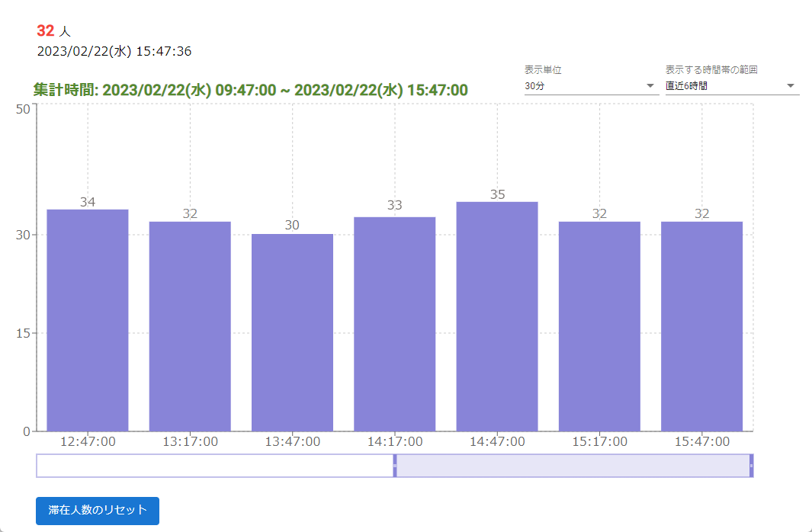Click the highlighted range selection in scrollbar
Screen dimensions: 812x532
click(x=572, y=466)
